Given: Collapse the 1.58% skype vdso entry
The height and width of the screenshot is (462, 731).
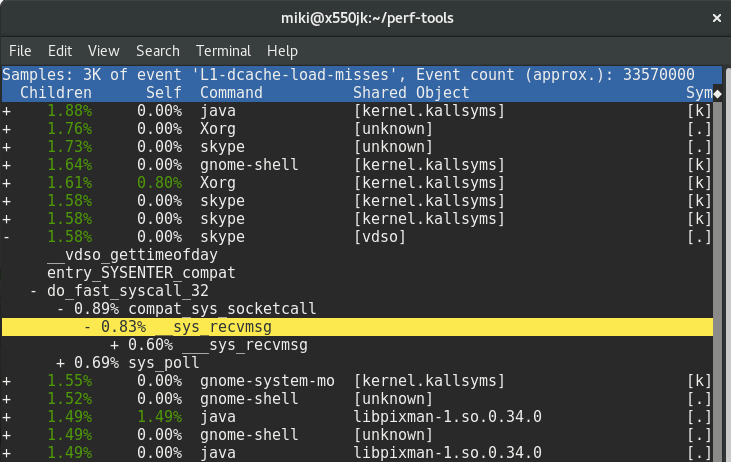Looking at the screenshot, I should (x=7, y=237).
